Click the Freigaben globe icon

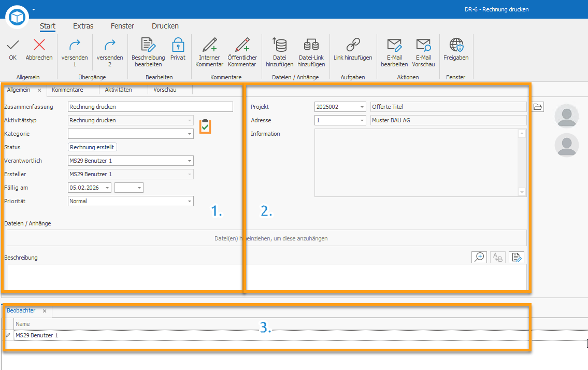(456, 45)
